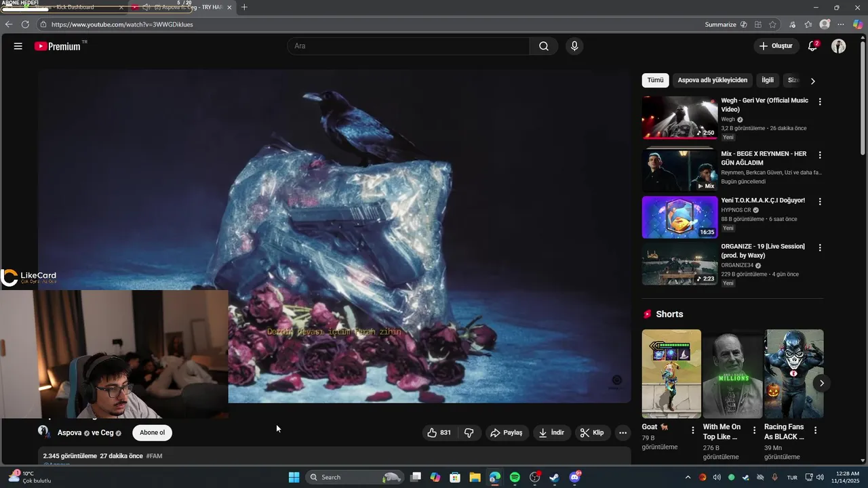Open the taskbar clock and date
Viewport: 868px width, 488px height.
(x=847, y=477)
